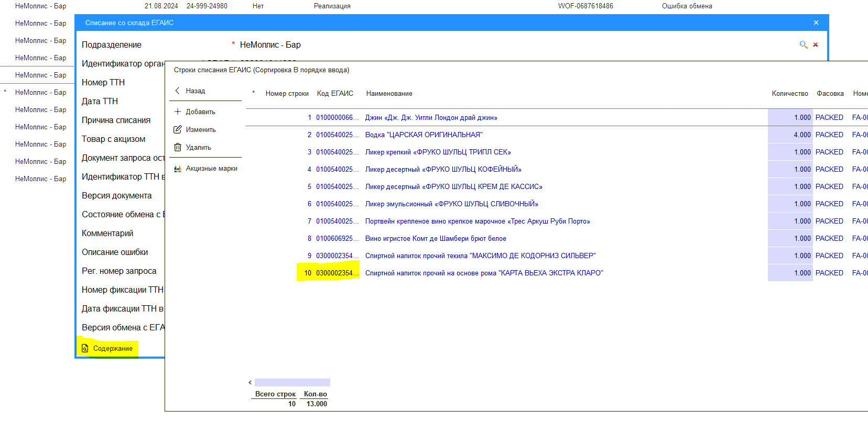Sort by Наименование column header
Image resolution: width=868 pixels, height=422 pixels.
(389, 94)
